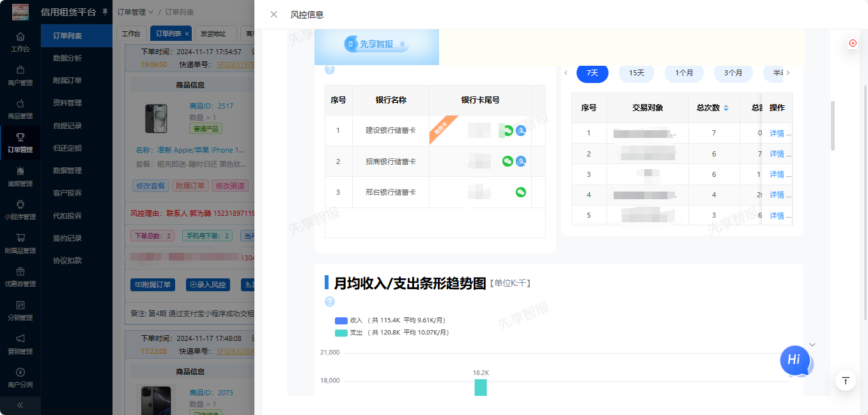
Task: Sort by 总次数 column sort arrows
Action: click(726, 108)
